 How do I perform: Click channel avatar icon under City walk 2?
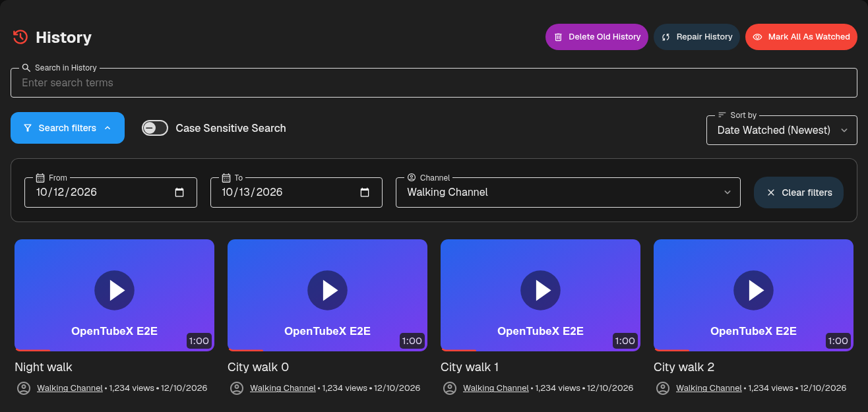663,388
